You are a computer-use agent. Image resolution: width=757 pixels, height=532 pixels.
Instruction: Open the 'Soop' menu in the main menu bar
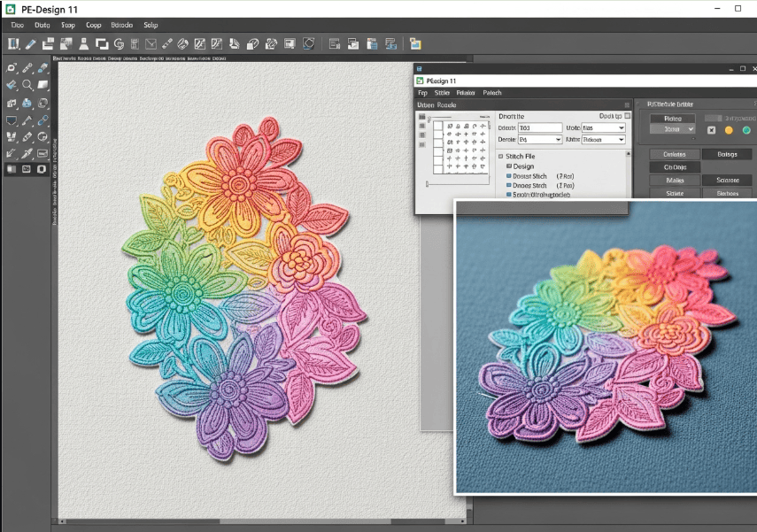coord(68,25)
